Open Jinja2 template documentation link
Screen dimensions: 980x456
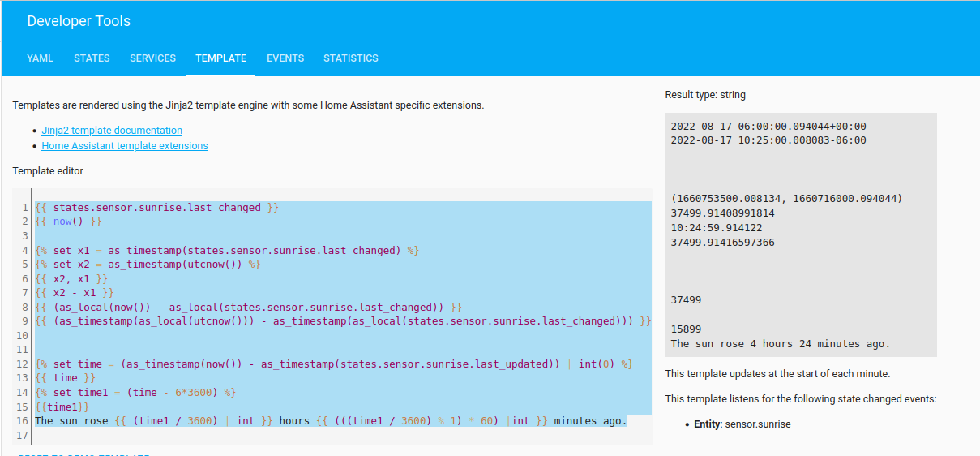[112, 131]
